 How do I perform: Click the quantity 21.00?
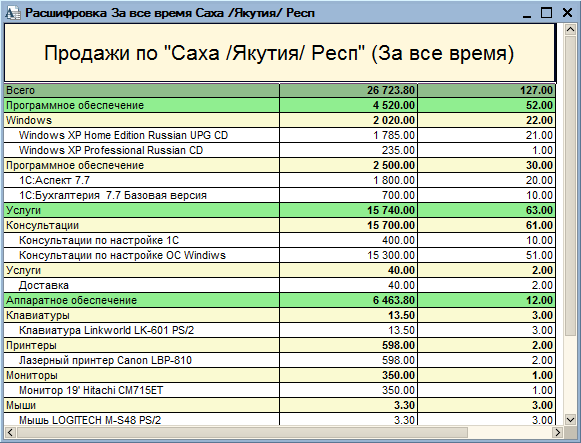click(540, 135)
